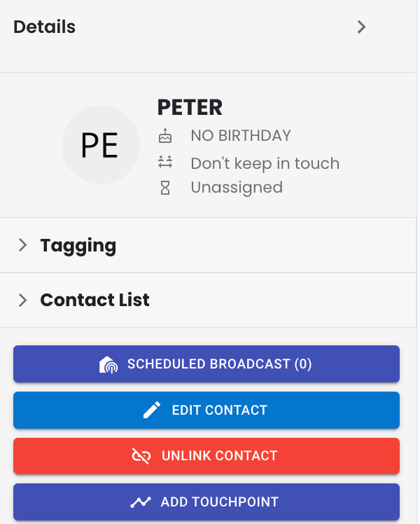The image size is (420, 524).
Task: Expand the Contact List chevron
Action: click(x=22, y=300)
